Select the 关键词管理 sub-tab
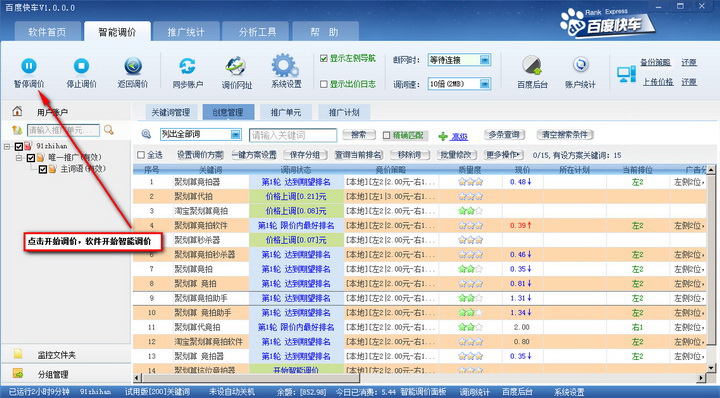 coord(171,112)
